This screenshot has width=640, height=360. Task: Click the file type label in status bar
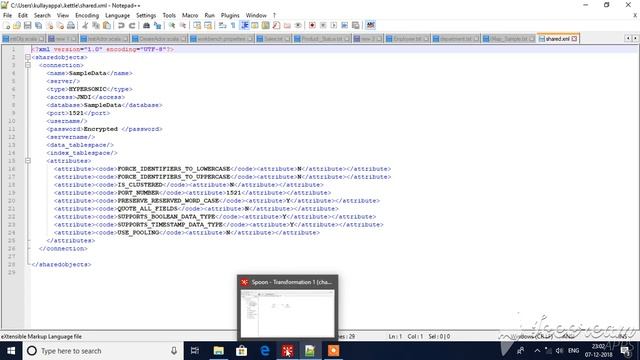click(x=41, y=336)
